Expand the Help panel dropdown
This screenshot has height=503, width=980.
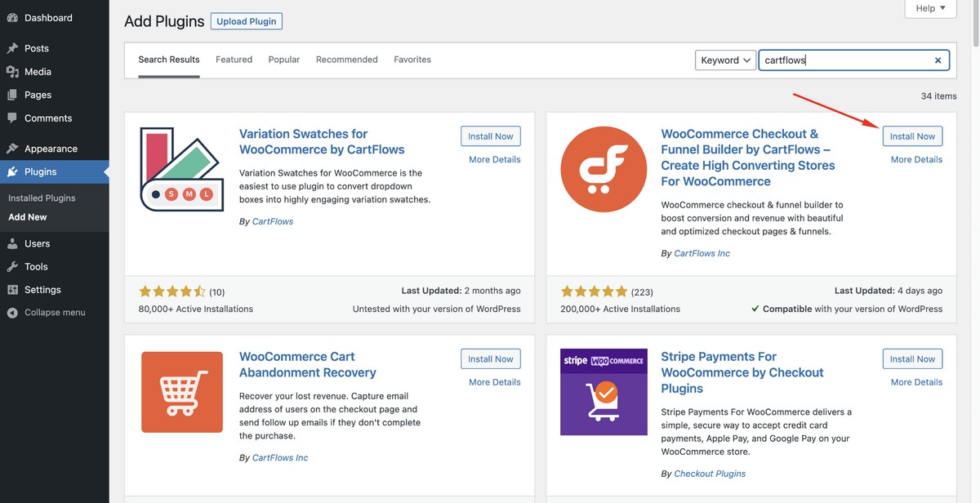click(930, 8)
